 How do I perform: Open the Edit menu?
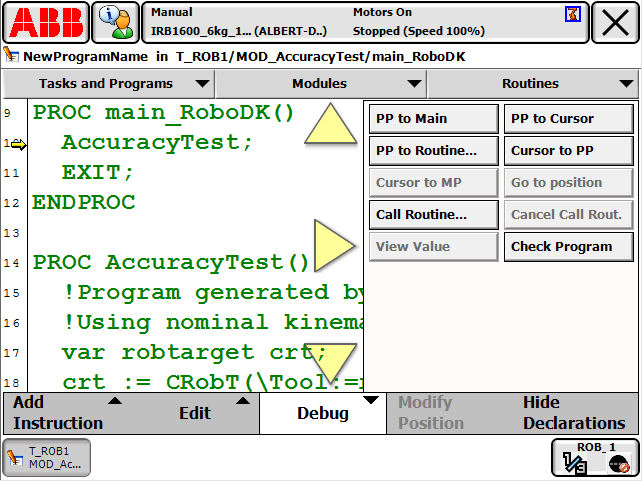[196, 413]
